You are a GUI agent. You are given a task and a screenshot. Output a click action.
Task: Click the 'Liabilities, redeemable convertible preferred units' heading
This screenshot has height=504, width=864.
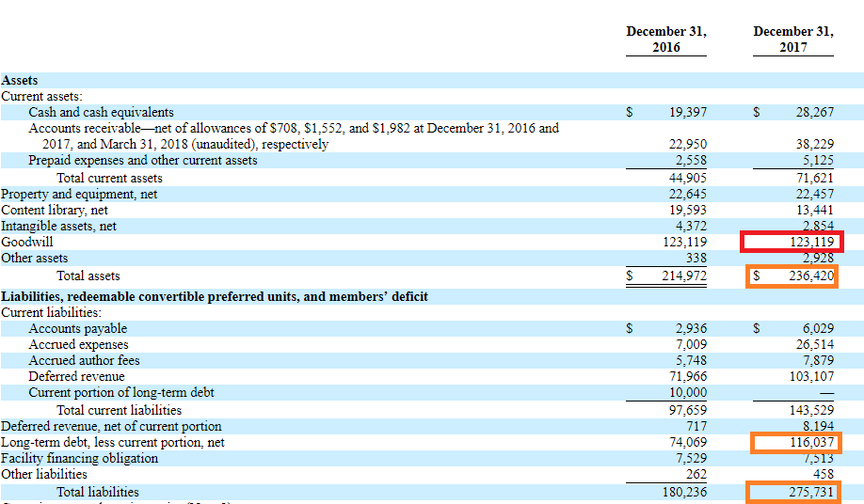point(215,296)
